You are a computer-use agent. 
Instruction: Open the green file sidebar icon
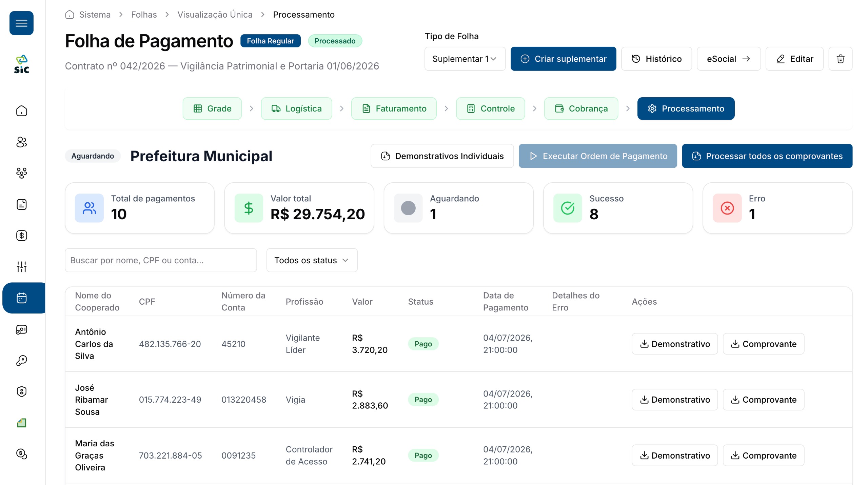pyautogui.click(x=21, y=423)
